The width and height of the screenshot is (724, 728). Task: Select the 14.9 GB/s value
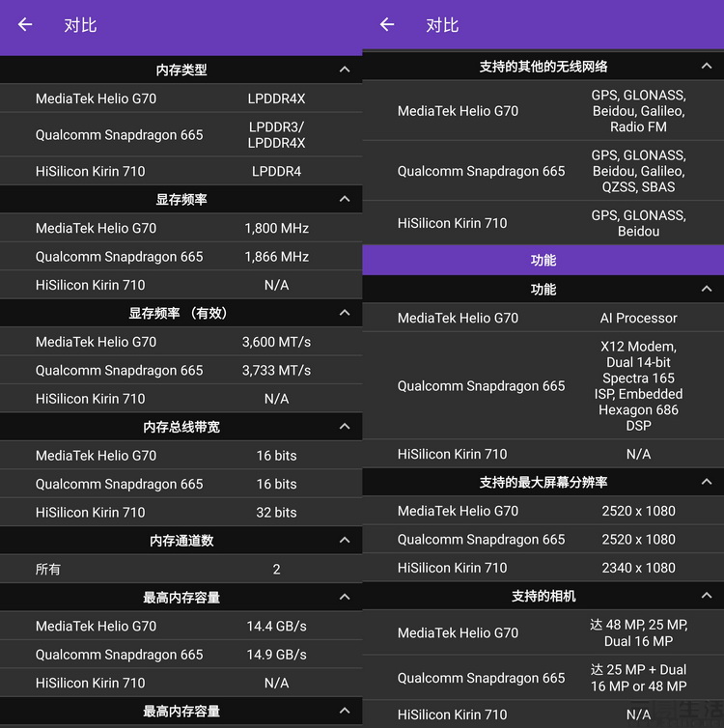(x=277, y=655)
